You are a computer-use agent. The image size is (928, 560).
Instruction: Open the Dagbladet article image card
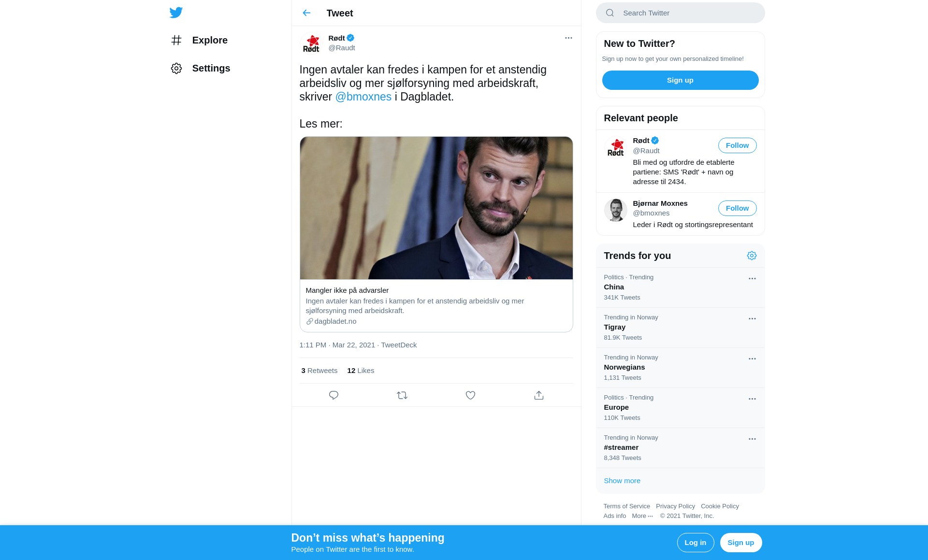tap(436, 208)
